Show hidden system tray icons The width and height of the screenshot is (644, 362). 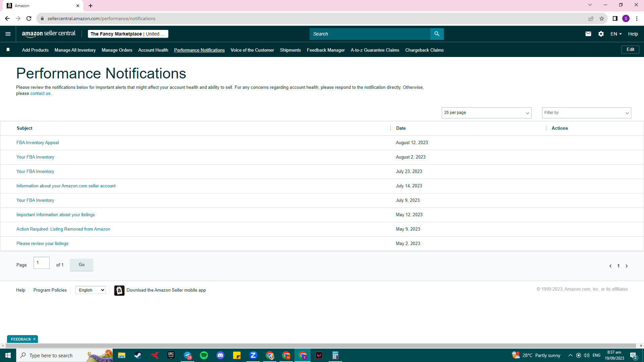570,355
